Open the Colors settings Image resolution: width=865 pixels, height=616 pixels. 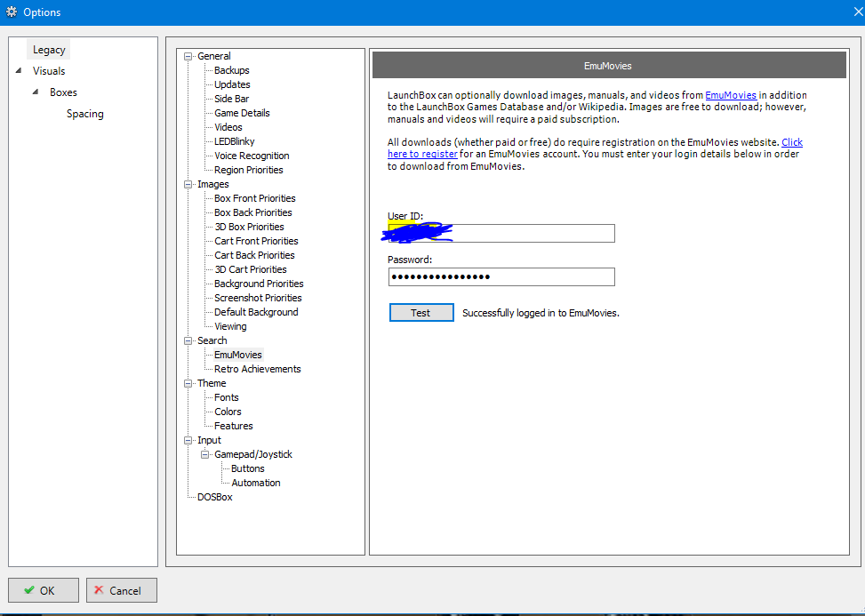(228, 412)
